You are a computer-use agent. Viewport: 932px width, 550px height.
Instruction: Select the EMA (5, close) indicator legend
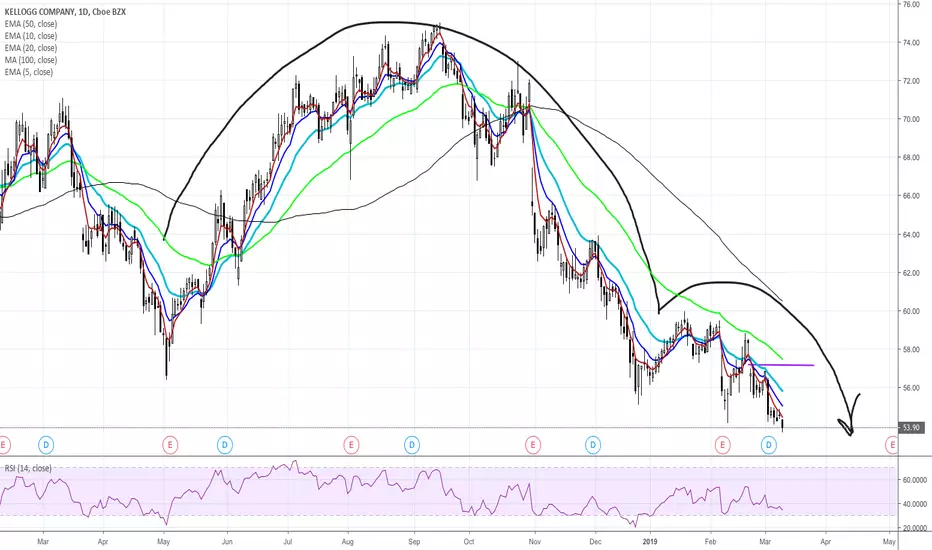coord(29,72)
